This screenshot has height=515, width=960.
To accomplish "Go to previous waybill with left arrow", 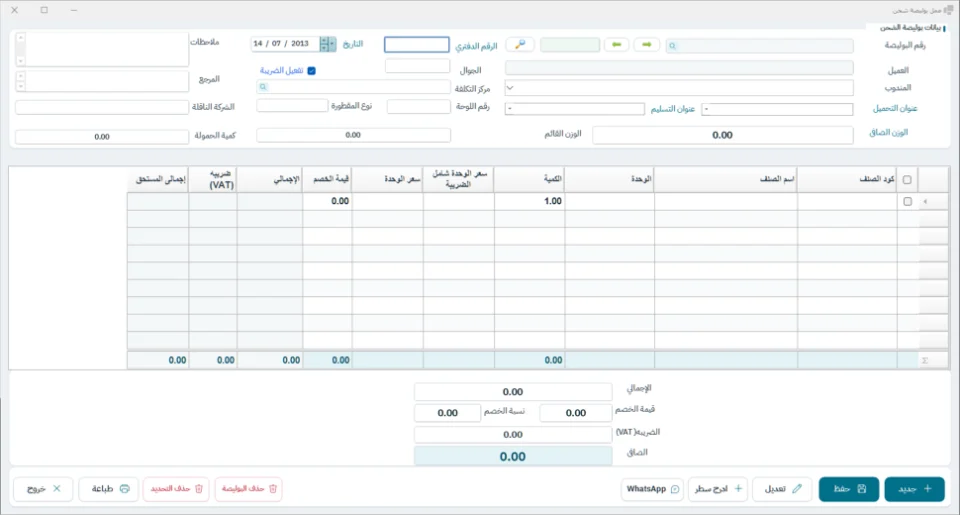I will tap(617, 45).
